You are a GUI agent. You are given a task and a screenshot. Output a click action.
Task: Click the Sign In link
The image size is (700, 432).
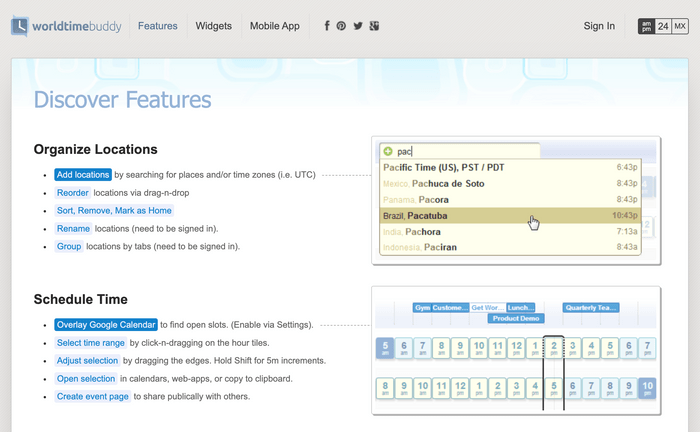[x=599, y=26]
